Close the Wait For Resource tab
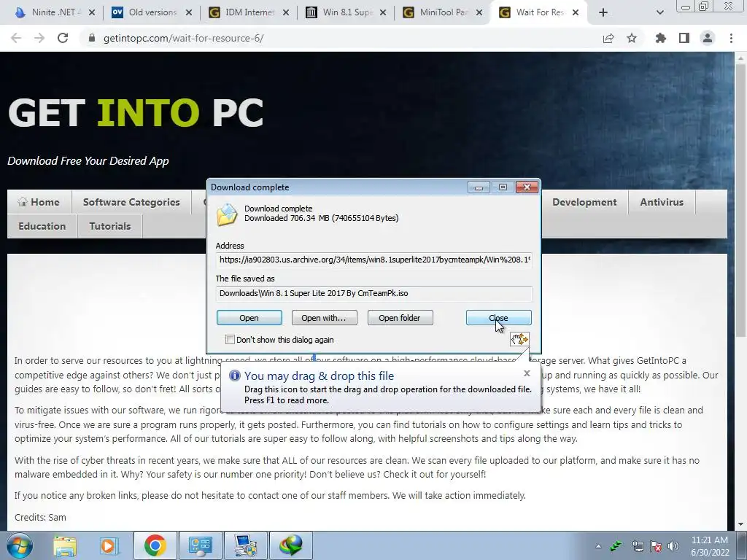 click(x=576, y=12)
